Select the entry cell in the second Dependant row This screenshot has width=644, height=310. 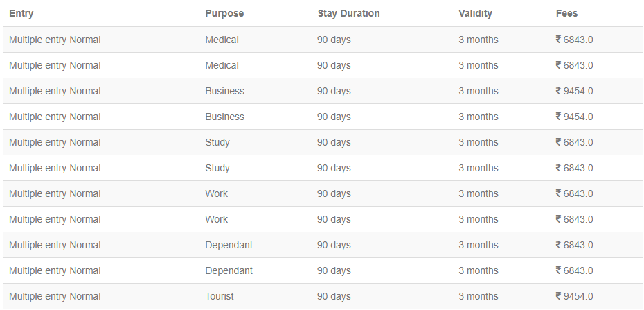click(55, 270)
